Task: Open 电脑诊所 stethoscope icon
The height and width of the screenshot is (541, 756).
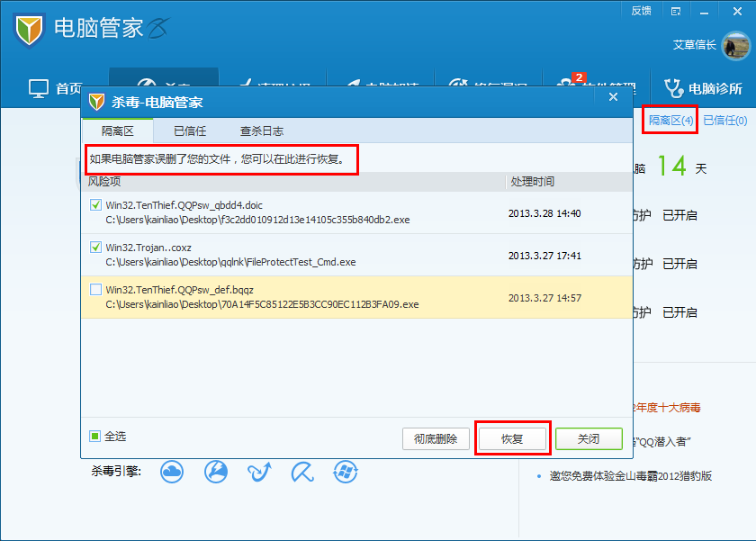Action: pos(673,88)
